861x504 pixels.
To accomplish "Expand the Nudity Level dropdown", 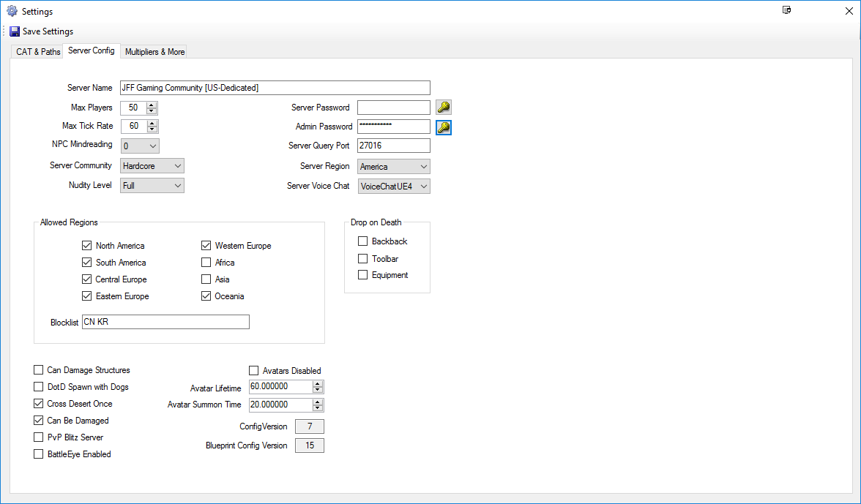I will [x=152, y=186].
